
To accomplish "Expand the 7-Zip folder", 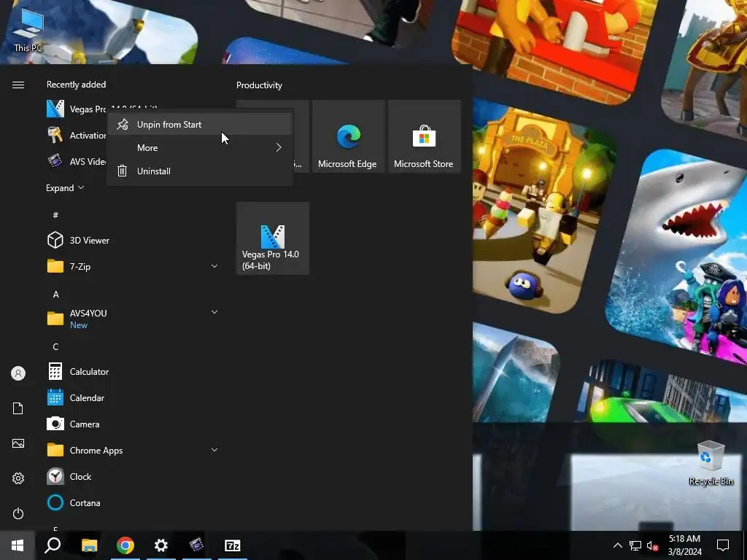I will click(x=214, y=266).
